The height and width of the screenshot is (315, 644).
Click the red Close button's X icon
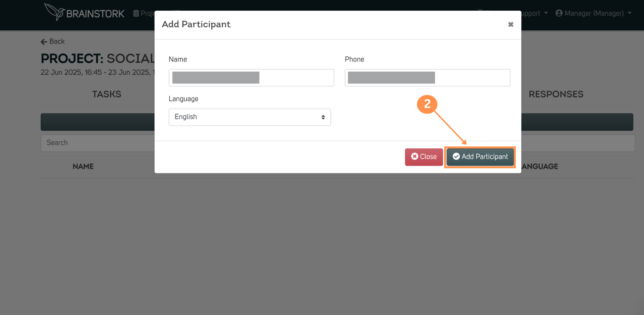(415, 156)
